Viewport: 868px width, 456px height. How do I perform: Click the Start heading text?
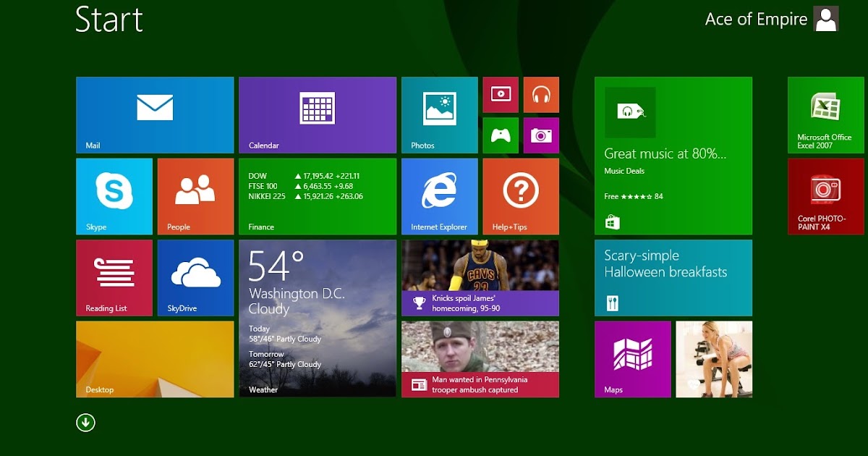[109, 19]
